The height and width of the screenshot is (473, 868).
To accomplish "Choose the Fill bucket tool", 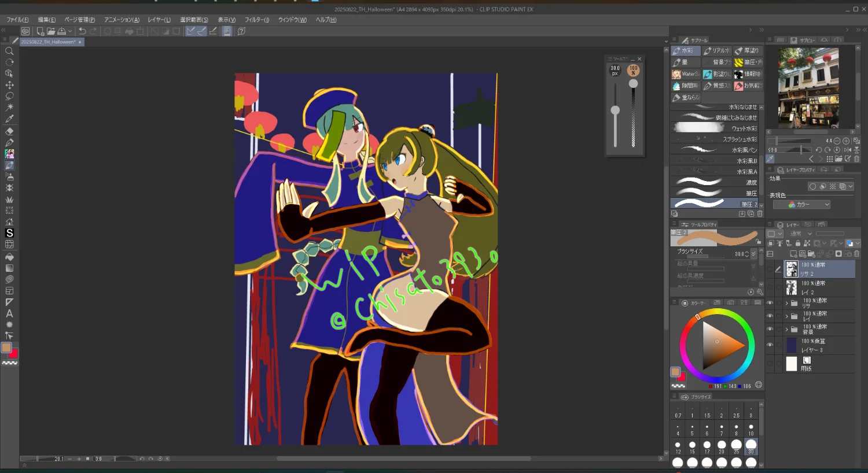I will pos(9,257).
